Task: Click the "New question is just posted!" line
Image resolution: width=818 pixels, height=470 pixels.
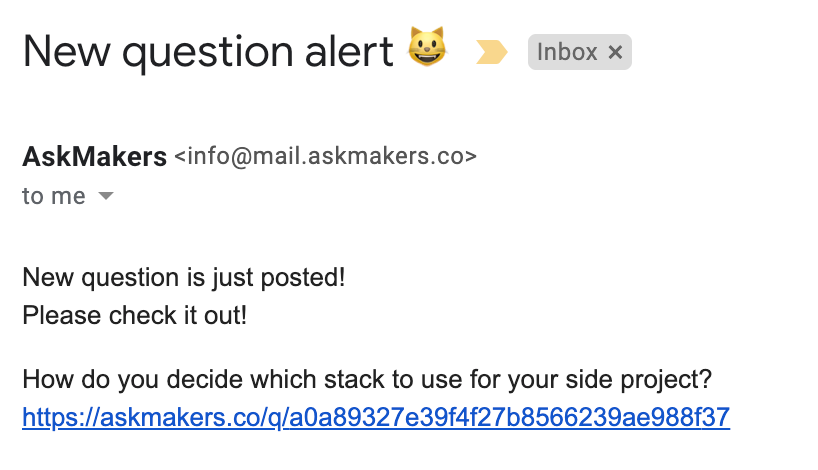Action: tap(183, 277)
